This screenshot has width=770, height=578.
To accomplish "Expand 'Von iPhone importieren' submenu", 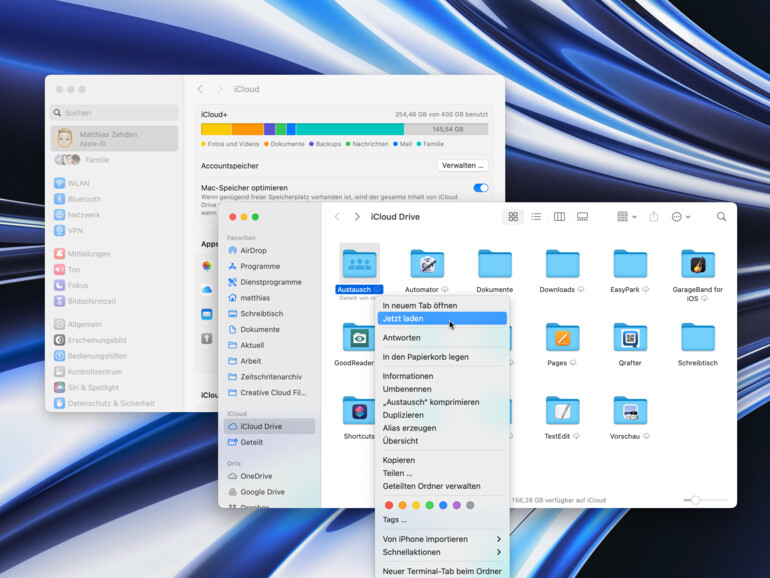I will (442, 539).
